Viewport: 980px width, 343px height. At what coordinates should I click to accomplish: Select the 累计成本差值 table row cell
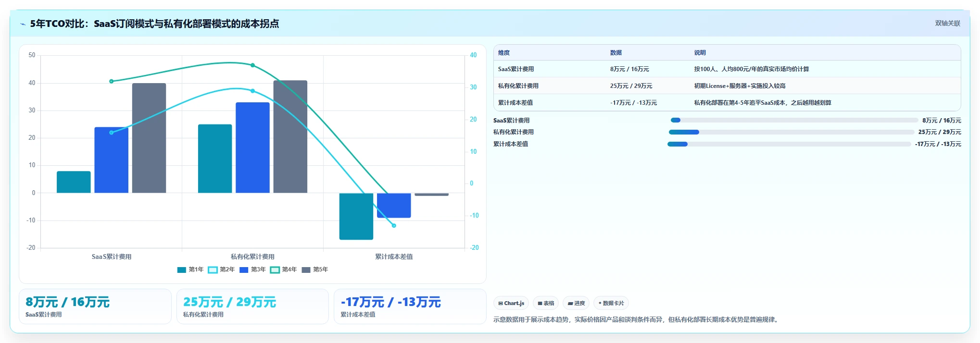point(515,103)
